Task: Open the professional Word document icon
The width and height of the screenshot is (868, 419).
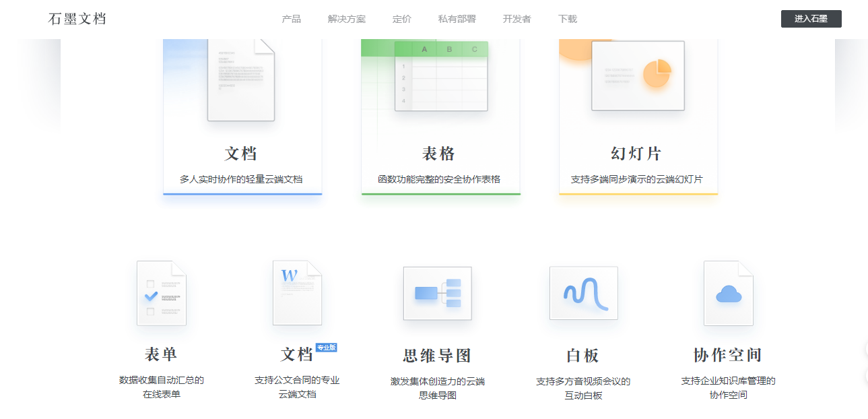Action: [x=297, y=293]
